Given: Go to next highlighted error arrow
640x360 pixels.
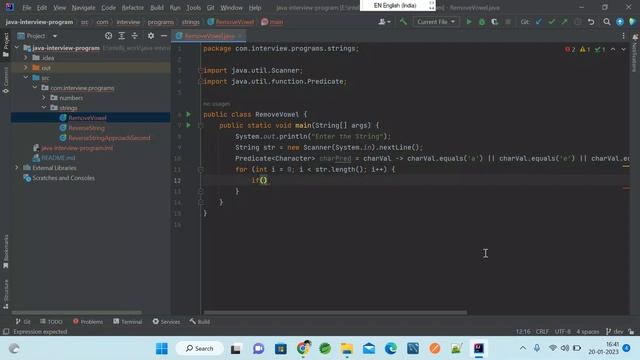Looking at the screenshot, I should (x=623, y=49).
